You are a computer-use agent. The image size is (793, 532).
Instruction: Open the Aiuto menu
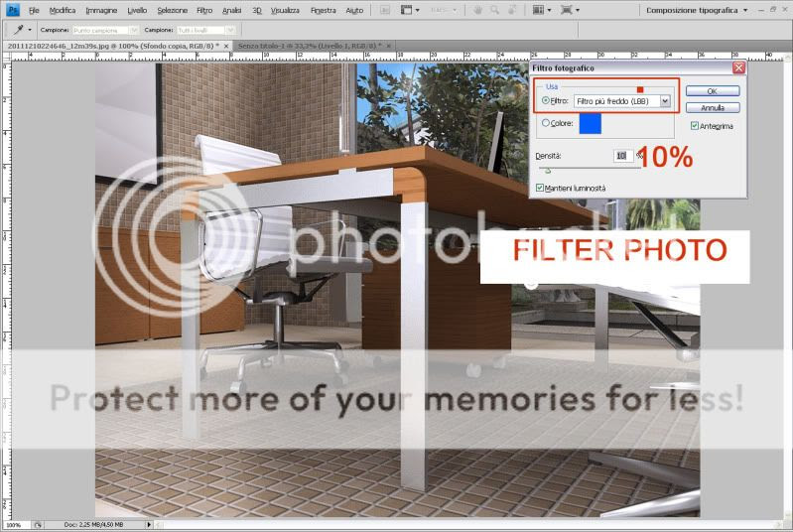354,10
